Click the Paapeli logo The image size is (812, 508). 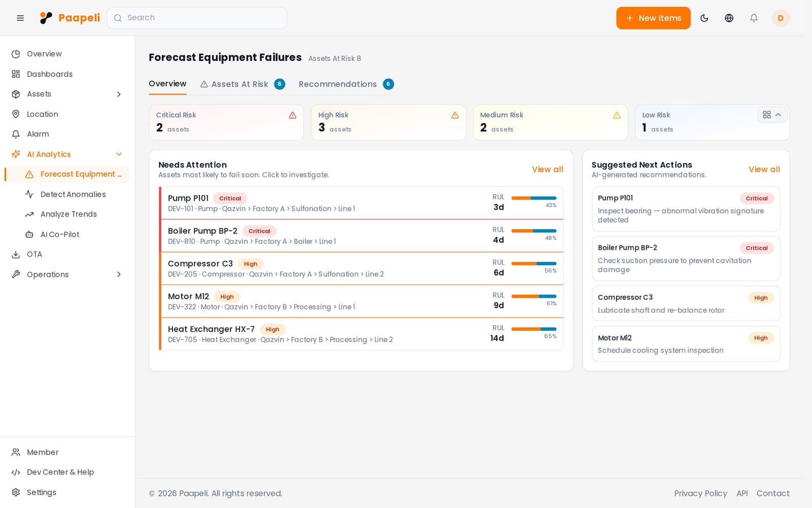(x=70, y=18)
